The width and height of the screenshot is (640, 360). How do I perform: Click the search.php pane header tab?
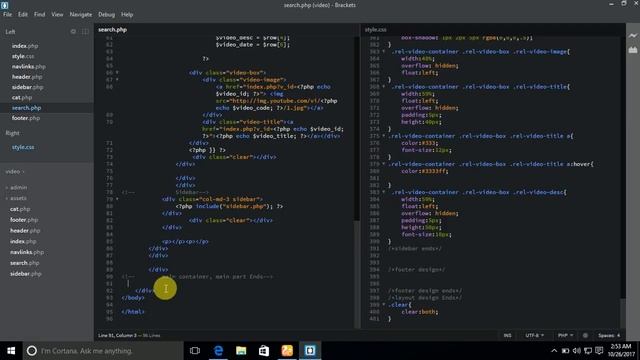(113, 30)
